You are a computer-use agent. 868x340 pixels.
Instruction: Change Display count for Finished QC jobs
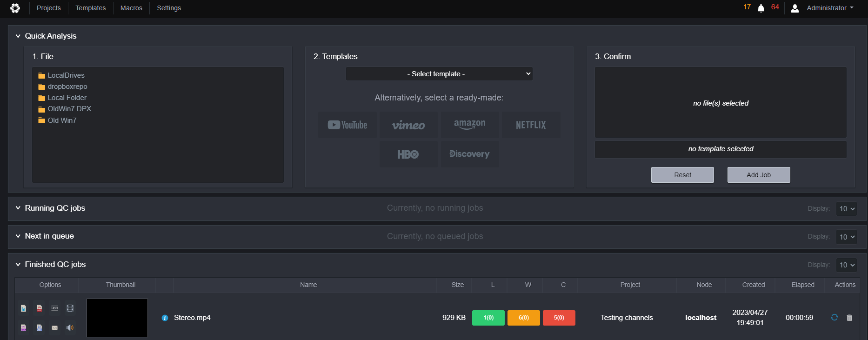846,265
